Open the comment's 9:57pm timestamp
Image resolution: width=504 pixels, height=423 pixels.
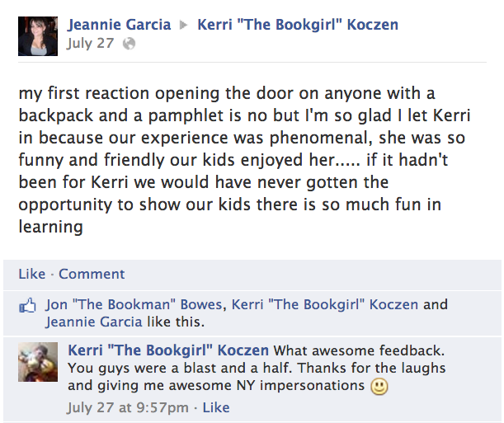[129, 407]
